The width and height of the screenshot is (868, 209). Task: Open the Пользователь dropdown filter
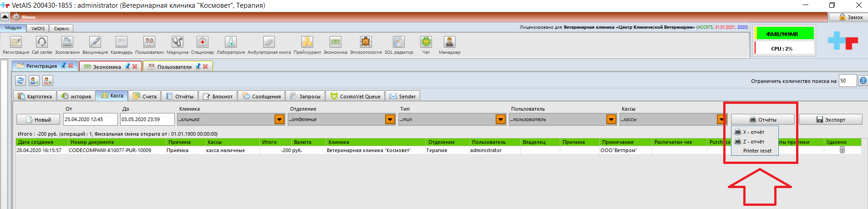tap(611, 119)
